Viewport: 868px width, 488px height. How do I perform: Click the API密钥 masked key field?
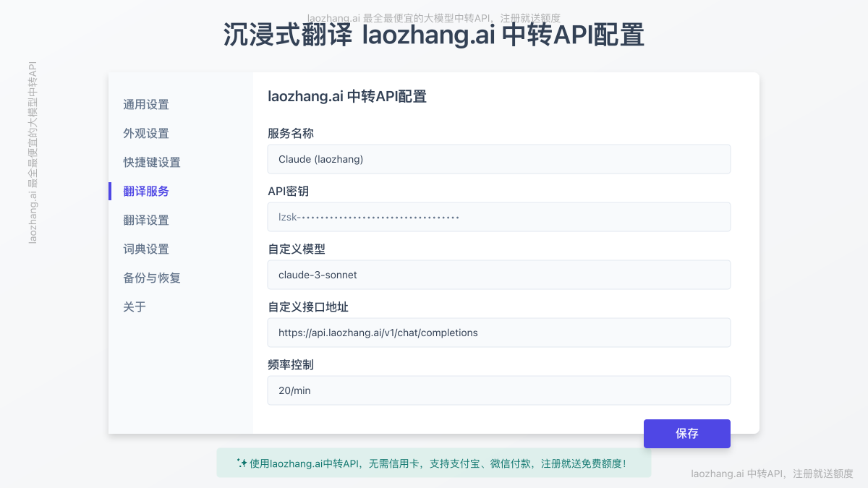tap(499, 217)
